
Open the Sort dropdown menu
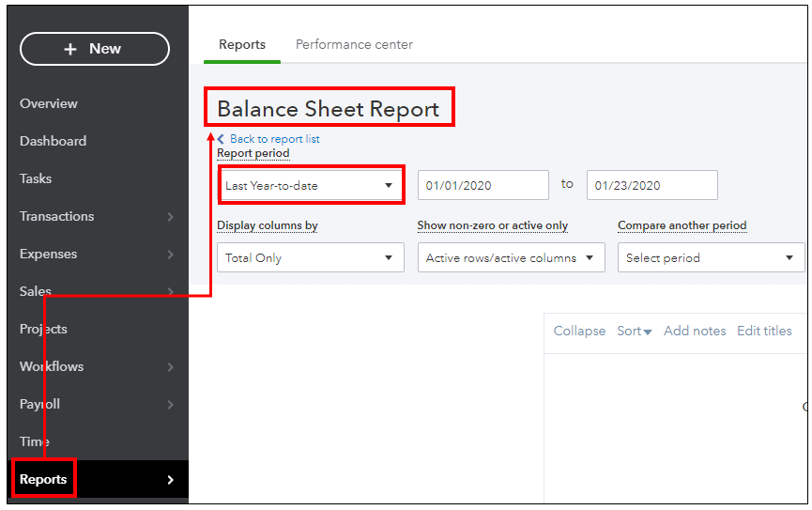pos(635,331)
